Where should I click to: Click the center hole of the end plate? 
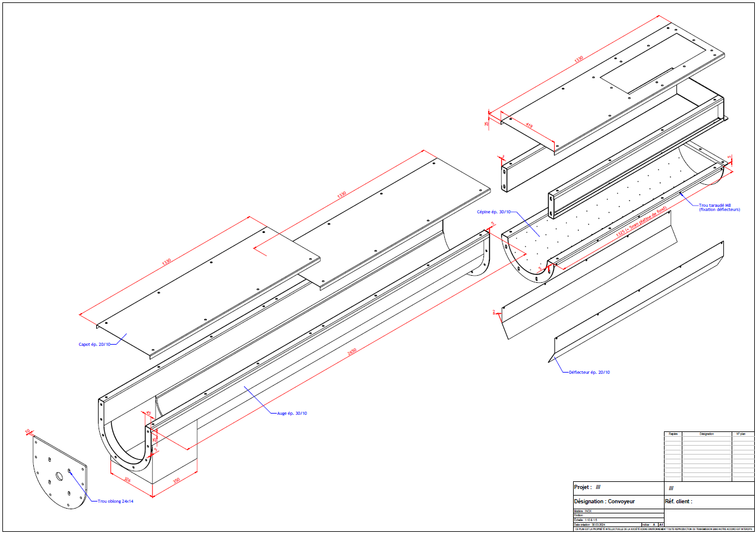tap(59, 475)
